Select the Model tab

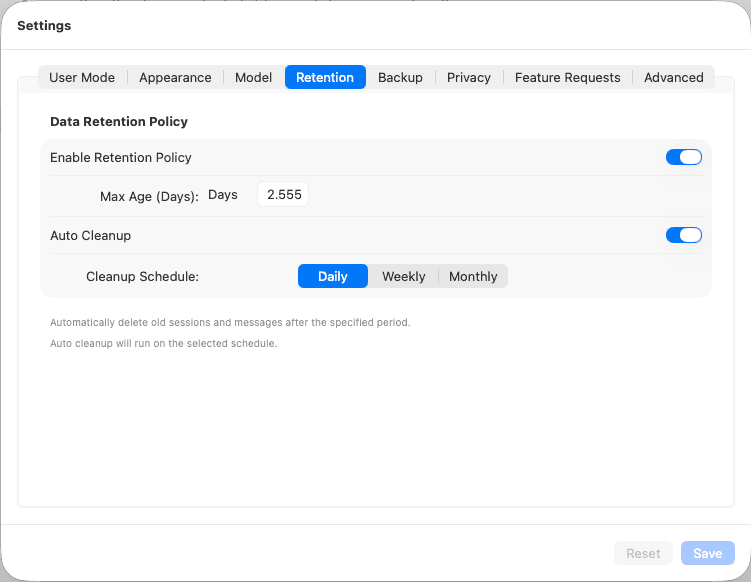[253, 78]
